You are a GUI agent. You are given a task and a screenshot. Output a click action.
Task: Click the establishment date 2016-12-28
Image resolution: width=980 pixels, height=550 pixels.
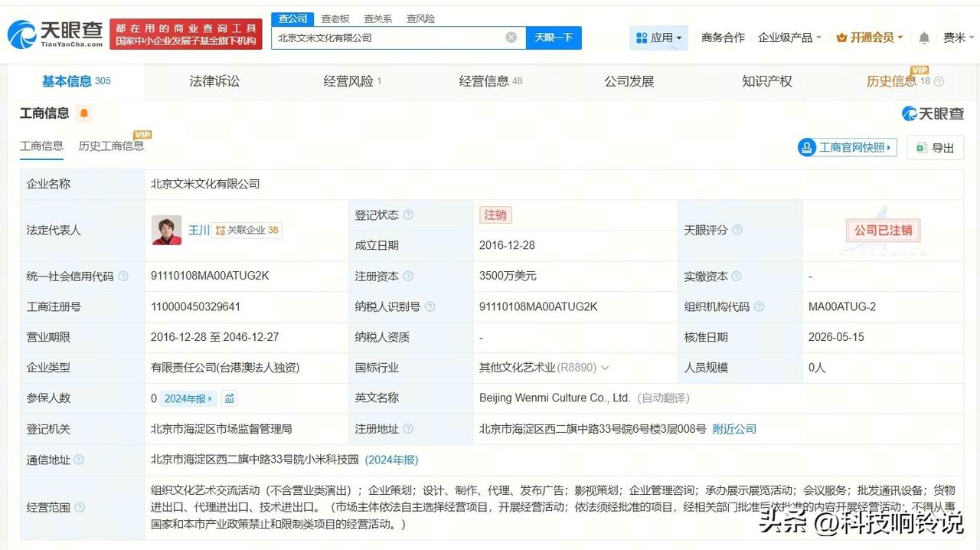coord(507,245)
